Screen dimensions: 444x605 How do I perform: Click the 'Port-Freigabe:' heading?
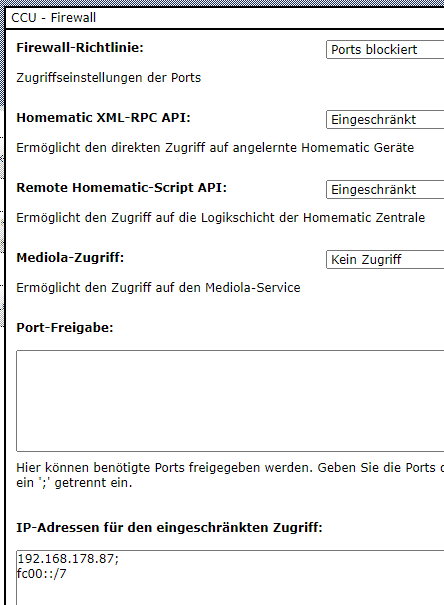tap(65, 328)
